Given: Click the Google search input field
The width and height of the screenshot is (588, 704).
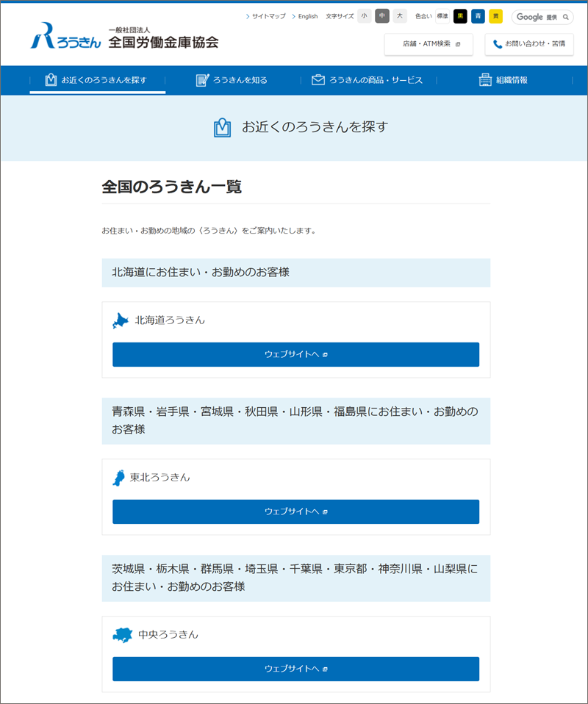Looking at the screenshot, I should pyautogui.click(x=537, y=17).
